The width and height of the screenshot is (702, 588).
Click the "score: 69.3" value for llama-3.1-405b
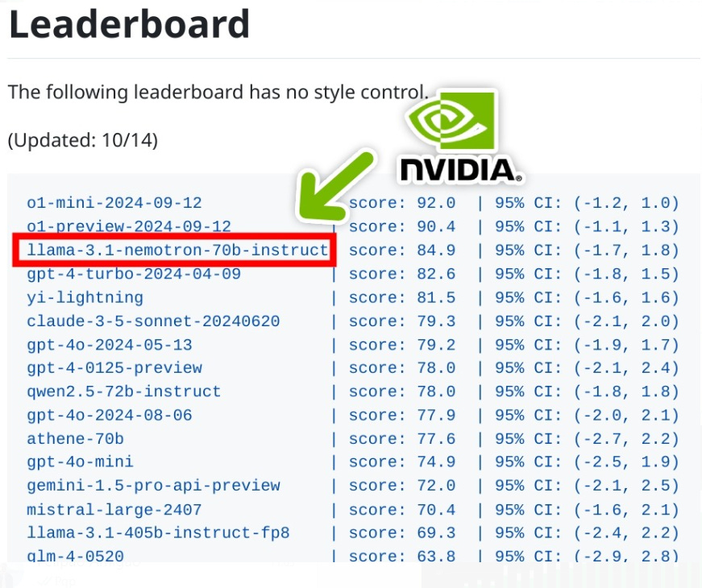[402, 533]
